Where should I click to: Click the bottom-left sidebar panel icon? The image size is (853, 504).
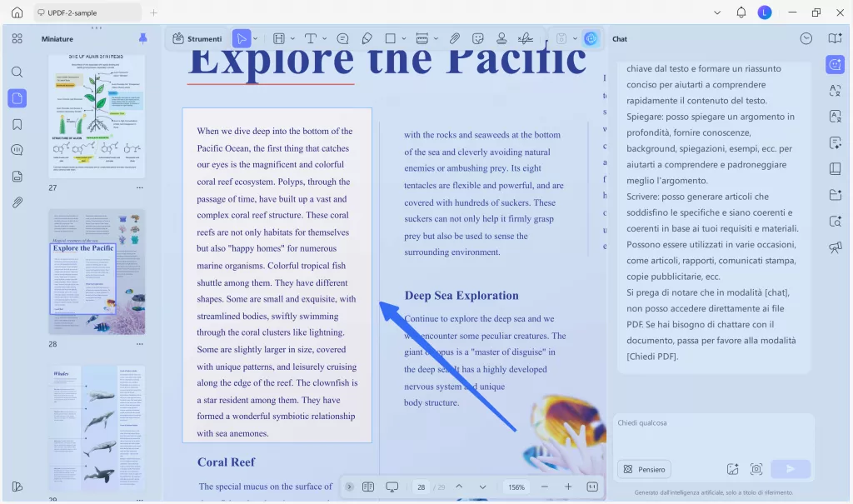(17, 487)
